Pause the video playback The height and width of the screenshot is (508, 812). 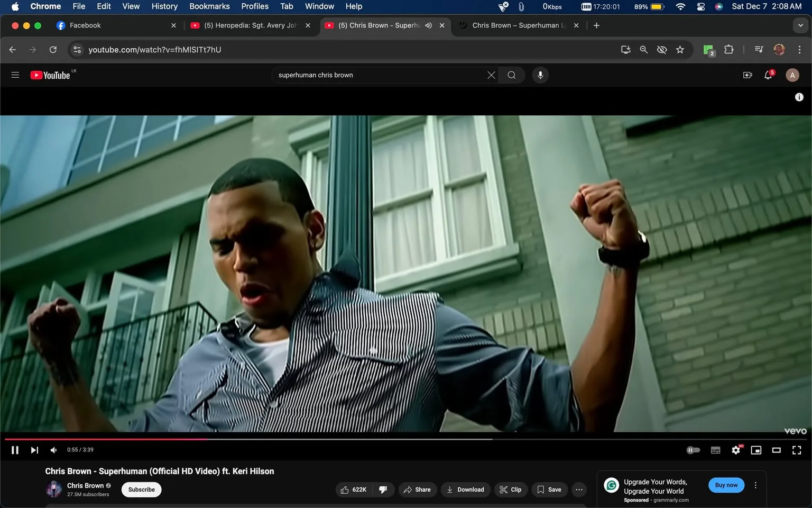tap(15, 450)
